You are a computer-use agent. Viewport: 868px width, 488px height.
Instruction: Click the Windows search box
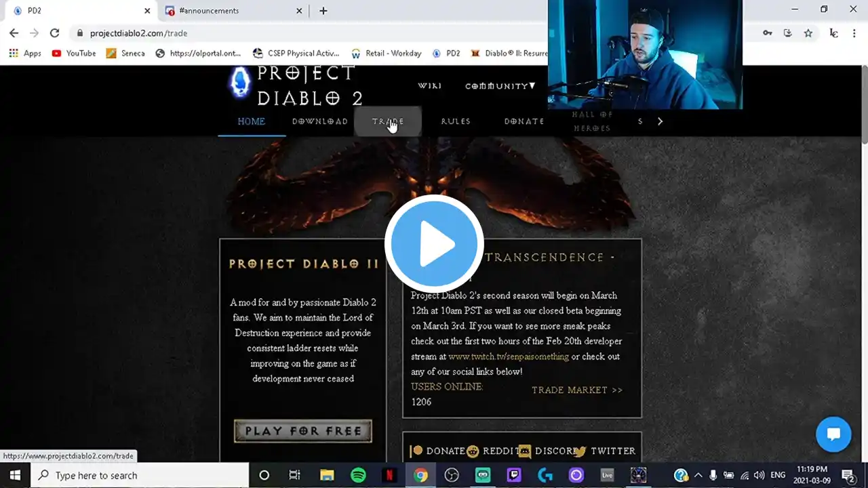[140, 475]
